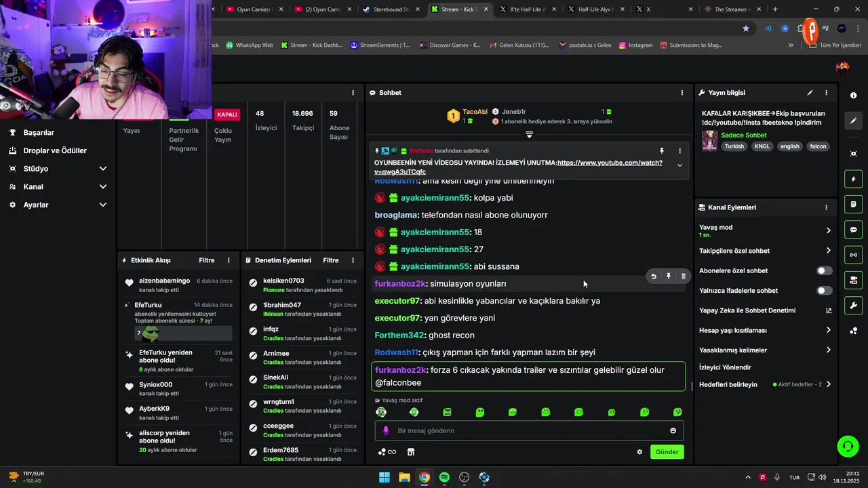The height and width of the screenshot is (488, 868).
Task: Open the Denetim Eylemleri Filtre button
Action: [330, 260]
